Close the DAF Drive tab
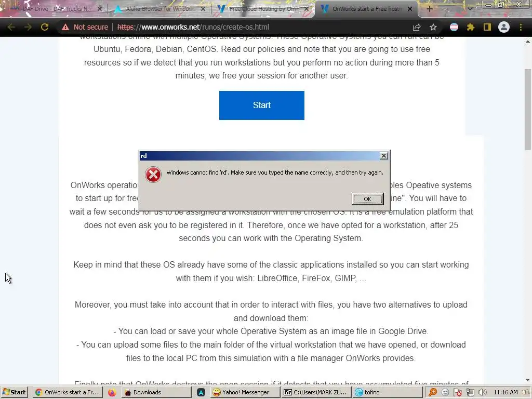The height and width of the screenshot is (399, 532). coord(99,9)
